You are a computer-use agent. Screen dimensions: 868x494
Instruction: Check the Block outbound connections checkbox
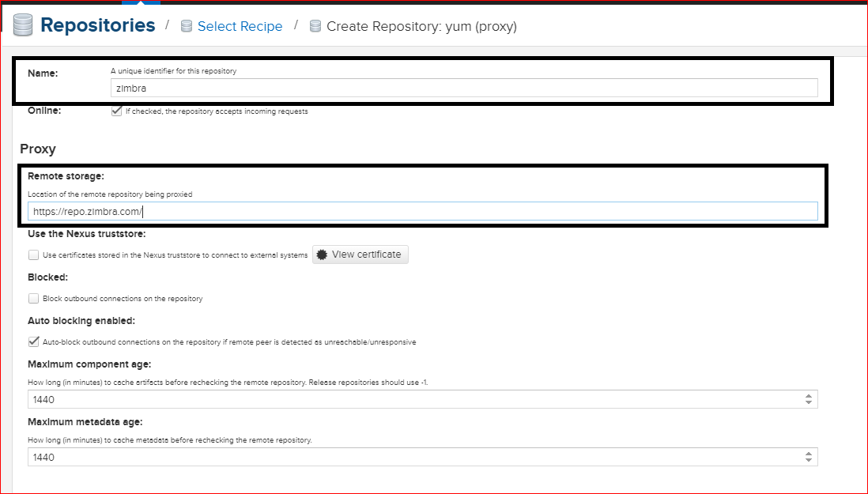coord(33,299)
